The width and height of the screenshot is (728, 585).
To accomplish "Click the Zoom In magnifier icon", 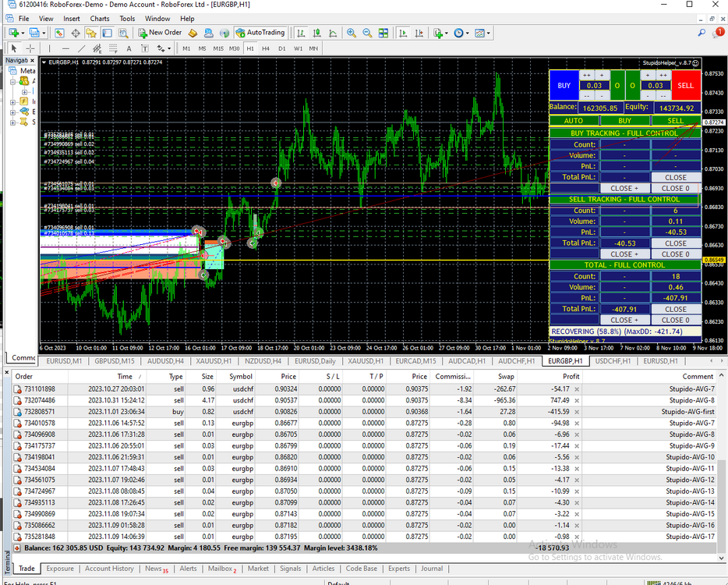I will pos(352,33).
